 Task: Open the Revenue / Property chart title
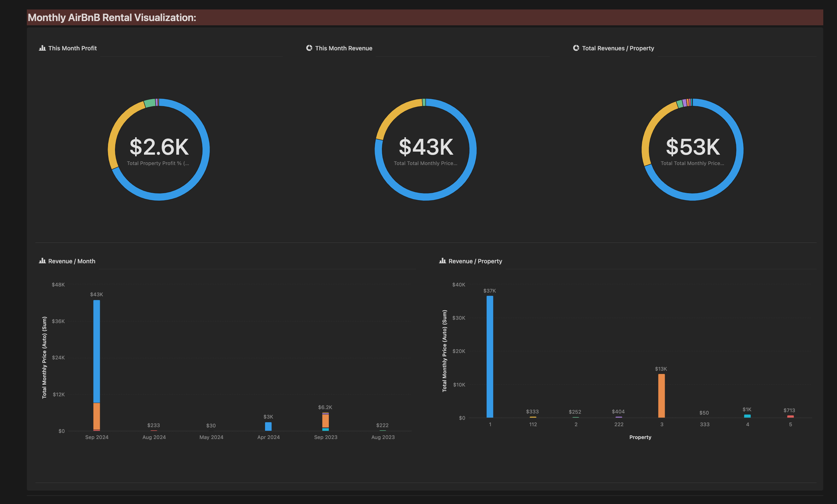tap(475, 261)
